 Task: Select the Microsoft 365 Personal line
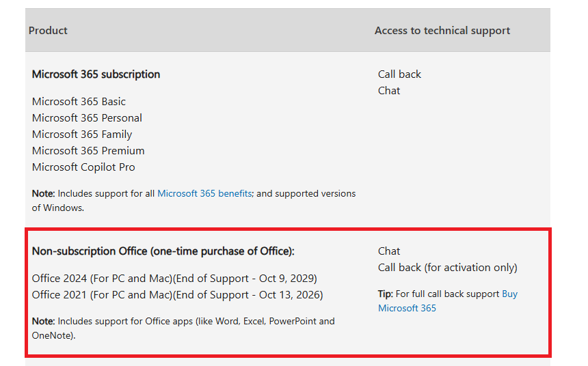point(87,118)
